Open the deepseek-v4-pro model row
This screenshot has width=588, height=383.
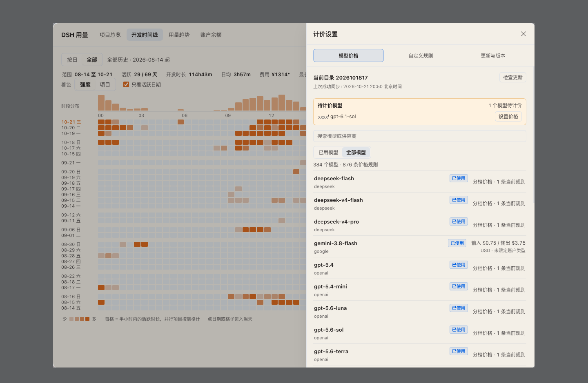(x=420, y=225)
